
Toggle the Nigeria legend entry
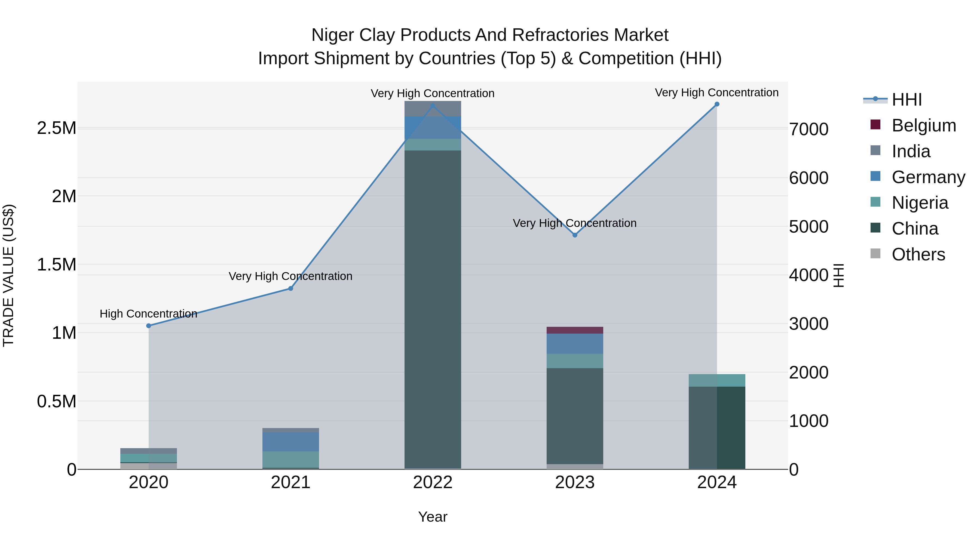coord(909,202)
